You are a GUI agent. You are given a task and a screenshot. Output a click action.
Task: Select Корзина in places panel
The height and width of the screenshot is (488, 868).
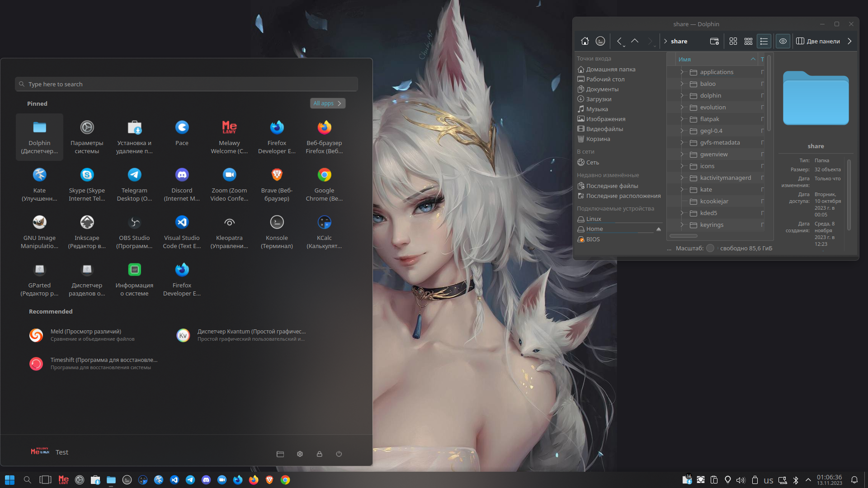click(x=598, y=139)
